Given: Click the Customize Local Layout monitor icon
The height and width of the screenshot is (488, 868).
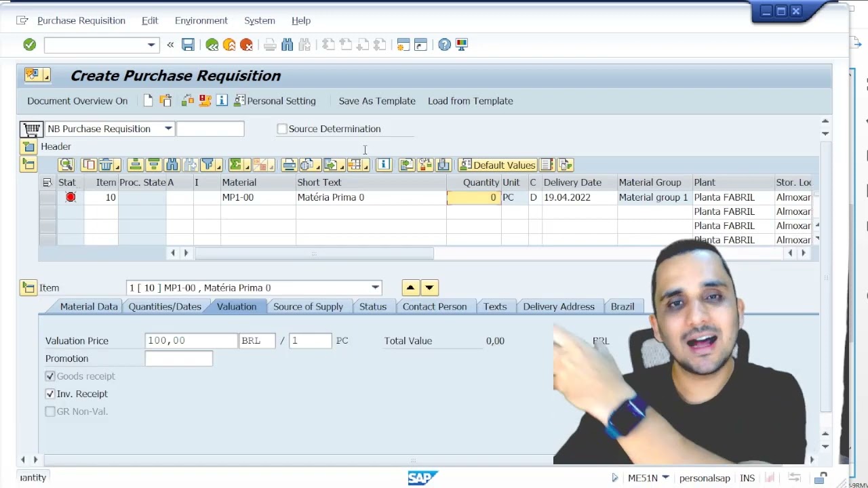Looking at the screenshot, I should [x=462, y=45].
